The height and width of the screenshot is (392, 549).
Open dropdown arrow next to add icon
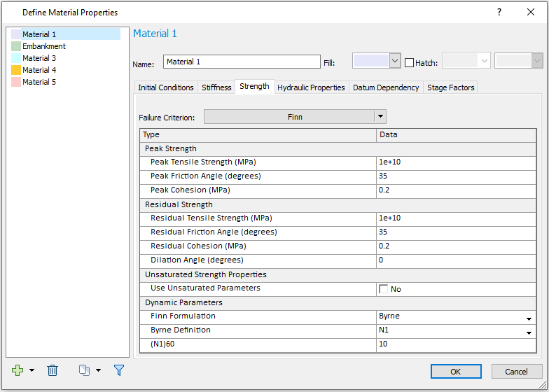(x=32, y=370)
